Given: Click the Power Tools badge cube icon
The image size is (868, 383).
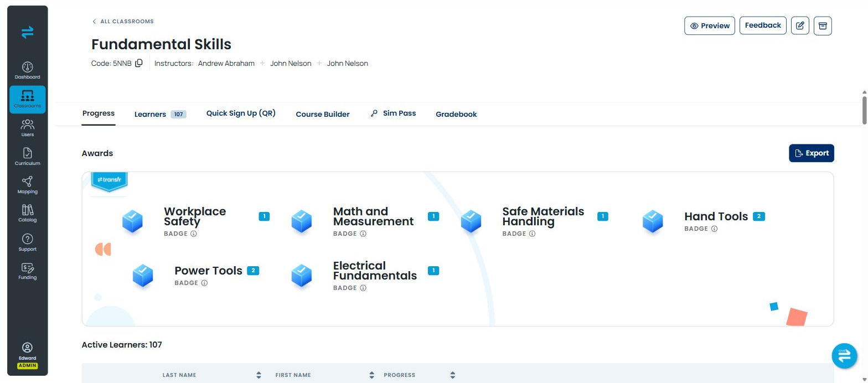Looking at the screenshot, I should point(143,276).
